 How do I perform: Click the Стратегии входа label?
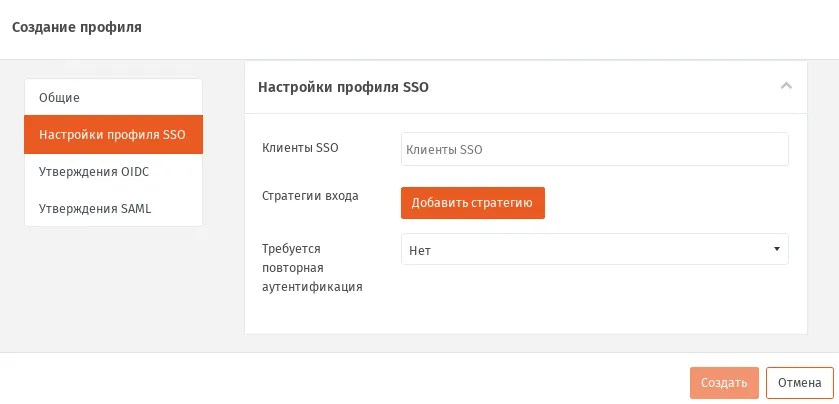point(310,196)
